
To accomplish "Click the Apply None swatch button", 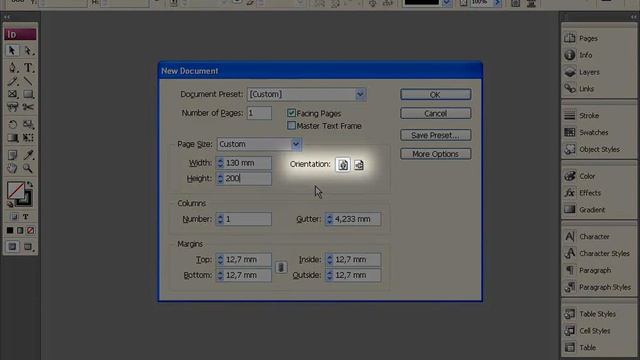I will point(31,231).
